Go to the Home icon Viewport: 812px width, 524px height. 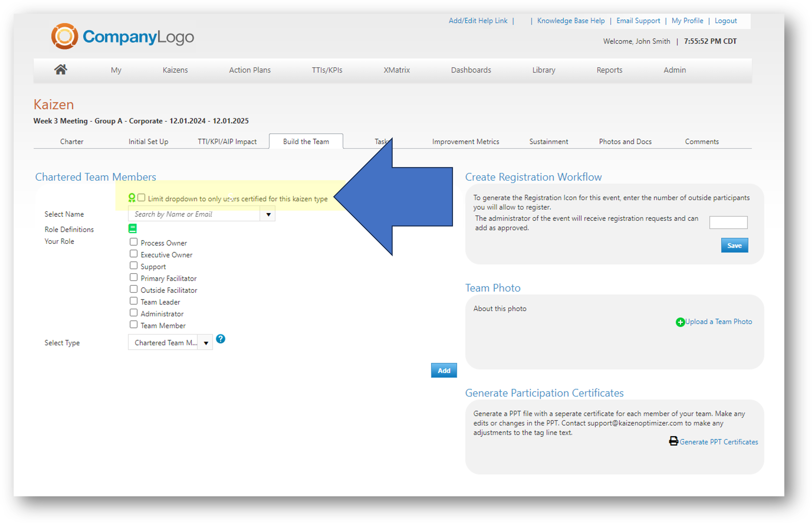click(x=61, y=70)
